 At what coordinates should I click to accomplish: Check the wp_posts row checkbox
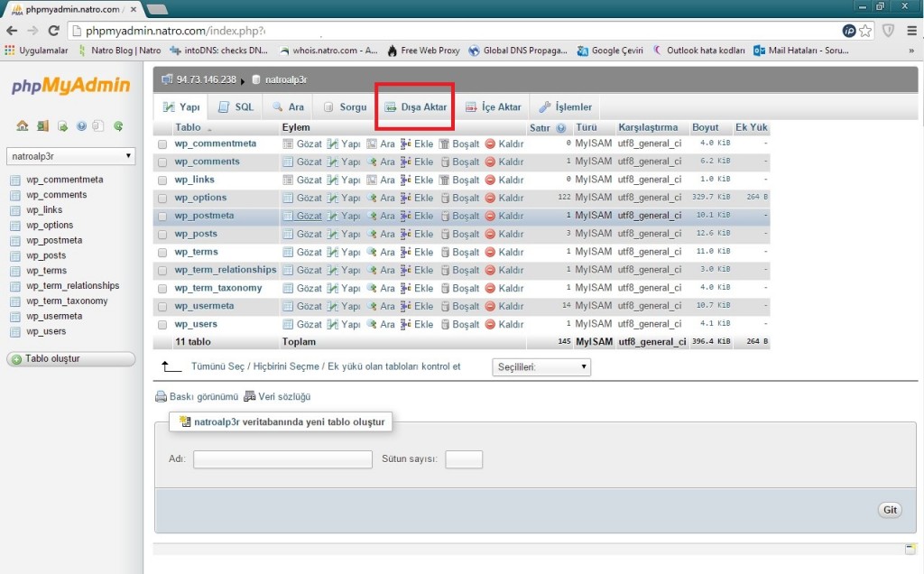tap(162, 235)
